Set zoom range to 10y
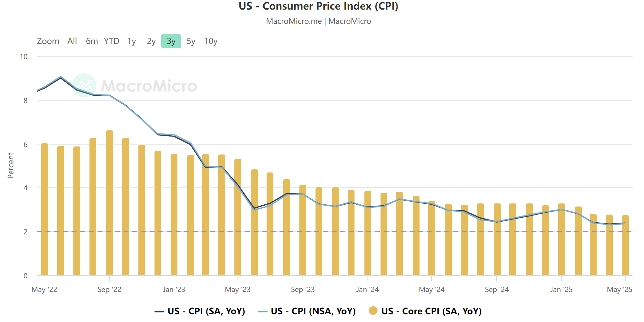644x322 pixels. (211, 41)
